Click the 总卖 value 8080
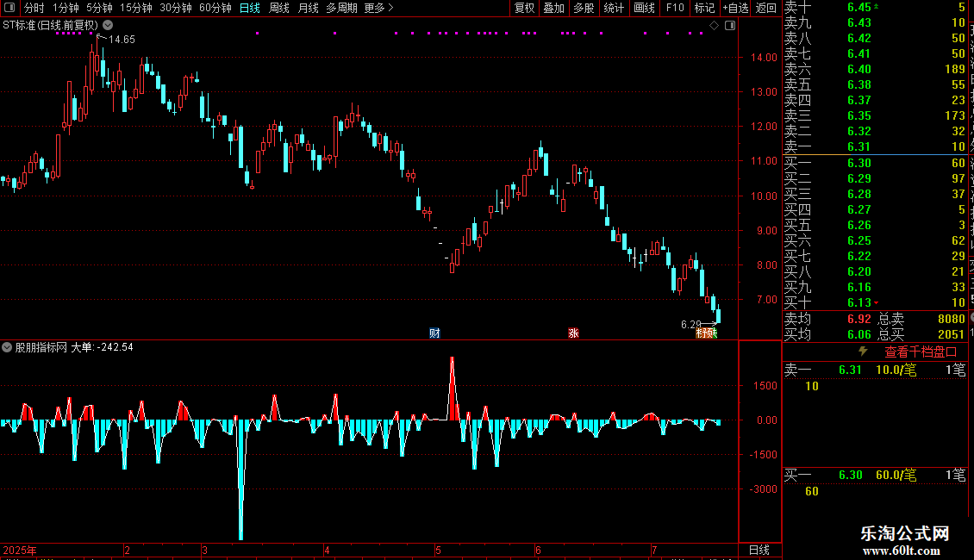This screenshot has height=560, width=974. pyautogui.click(x=951, y=319)
